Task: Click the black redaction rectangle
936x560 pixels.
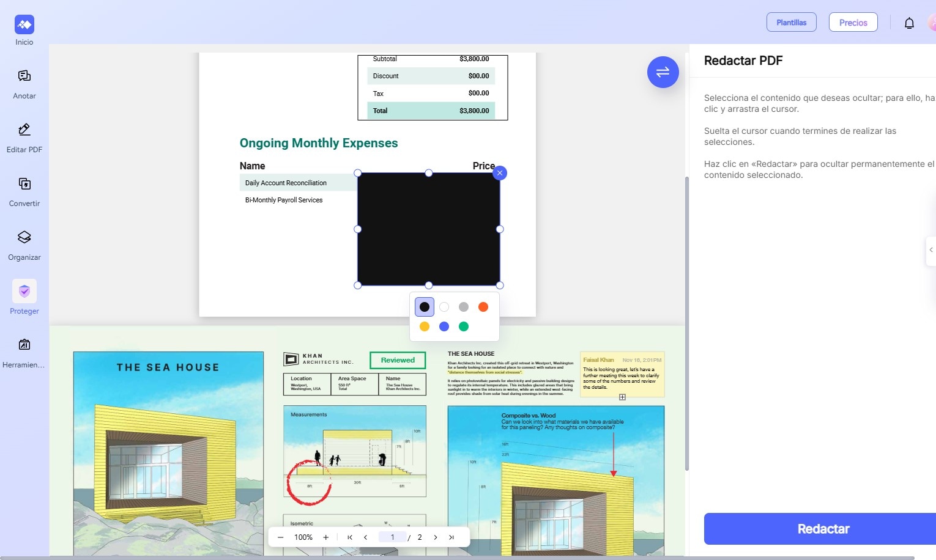Action: (429, 229)
